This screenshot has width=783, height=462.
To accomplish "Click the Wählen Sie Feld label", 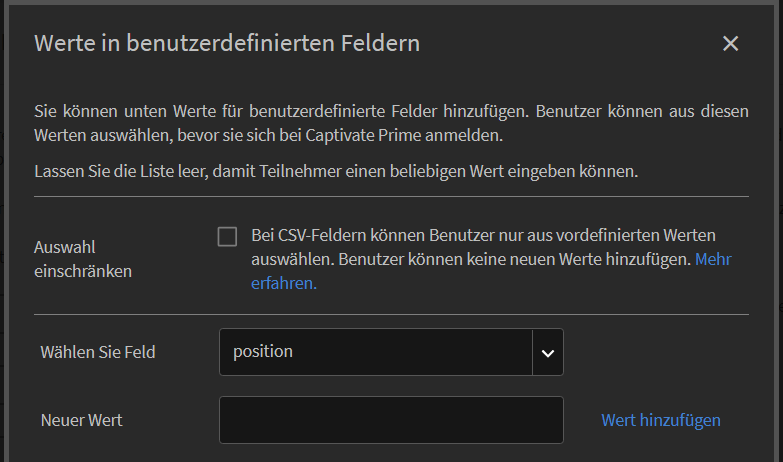I will pos(98,352).
